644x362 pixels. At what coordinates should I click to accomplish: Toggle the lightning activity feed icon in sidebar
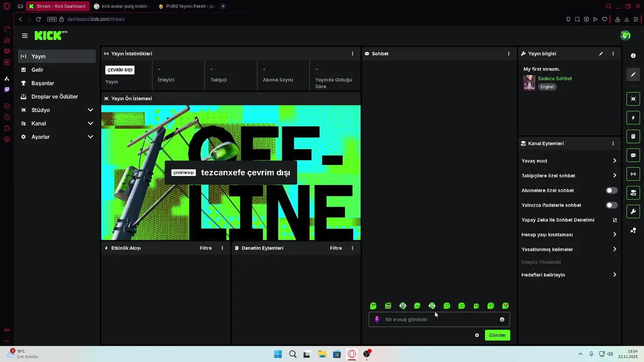633,118
